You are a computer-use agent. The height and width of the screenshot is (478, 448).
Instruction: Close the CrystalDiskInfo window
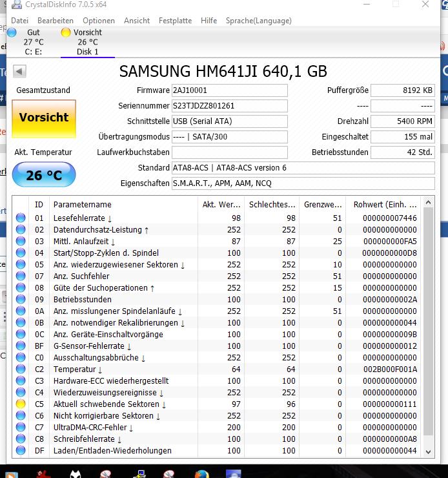(x=425, y=5)
